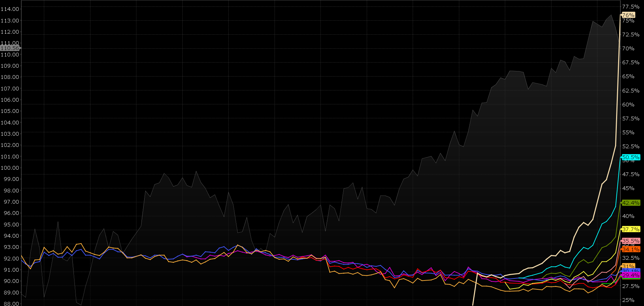Image resolution: width=644 pixels, height=306 pixels.
Task: Click the 70% right axis label
Action: point(628,48)
